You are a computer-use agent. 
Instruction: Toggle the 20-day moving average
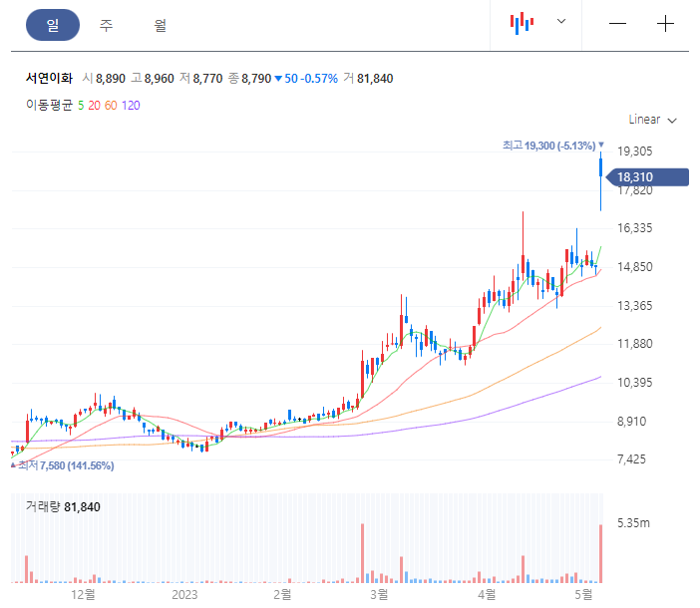pyautogui.click(x=94, y=106)
